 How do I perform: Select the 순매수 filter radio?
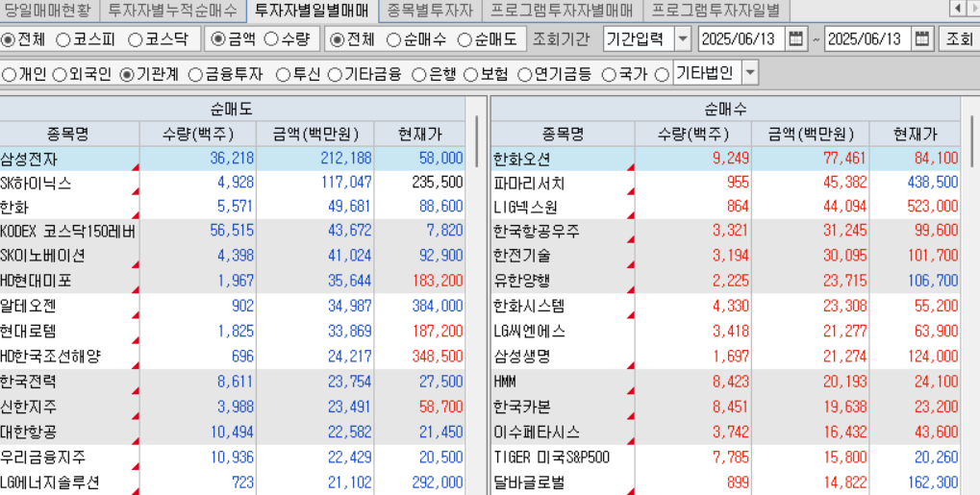tap(393, 39)
